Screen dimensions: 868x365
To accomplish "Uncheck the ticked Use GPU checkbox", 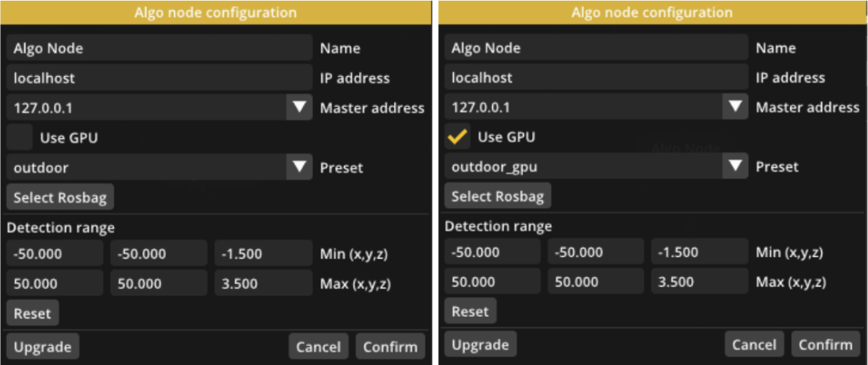I will pyautogui.click(x=458, y=136).
